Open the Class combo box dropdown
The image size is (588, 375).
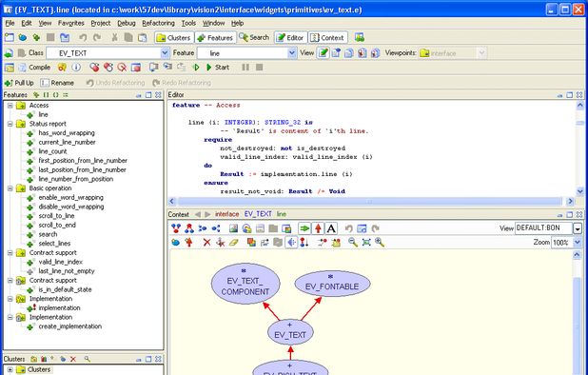click(165, 53)
